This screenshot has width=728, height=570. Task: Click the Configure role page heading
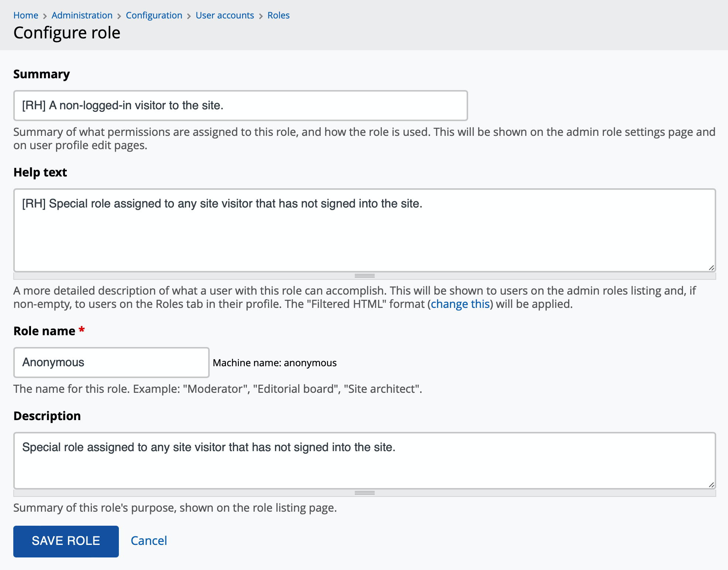point(67,32)
